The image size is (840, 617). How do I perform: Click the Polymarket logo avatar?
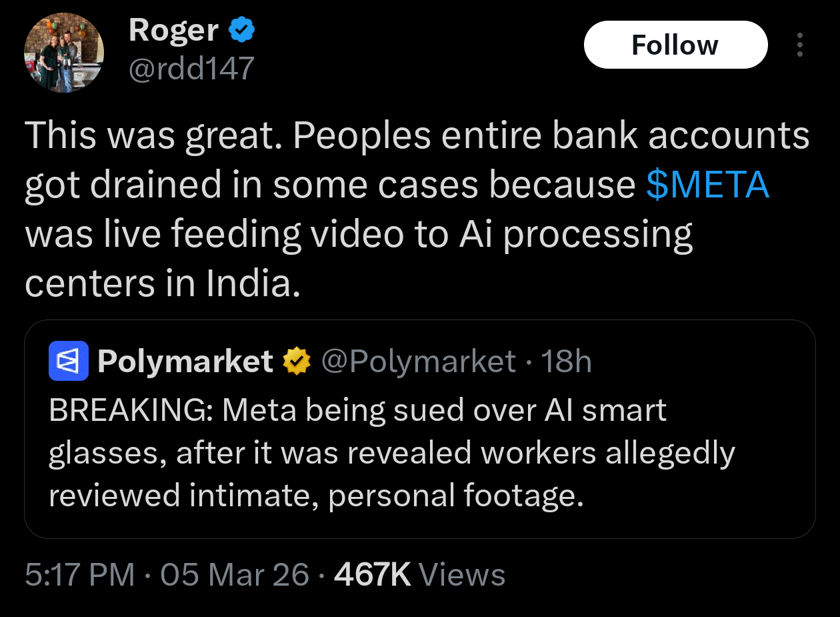69,361
